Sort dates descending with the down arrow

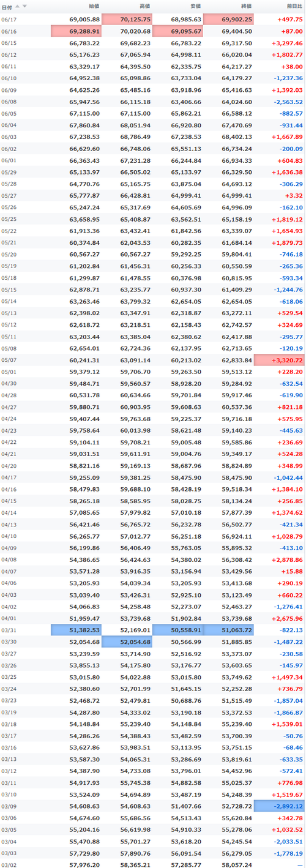(24, 6)
